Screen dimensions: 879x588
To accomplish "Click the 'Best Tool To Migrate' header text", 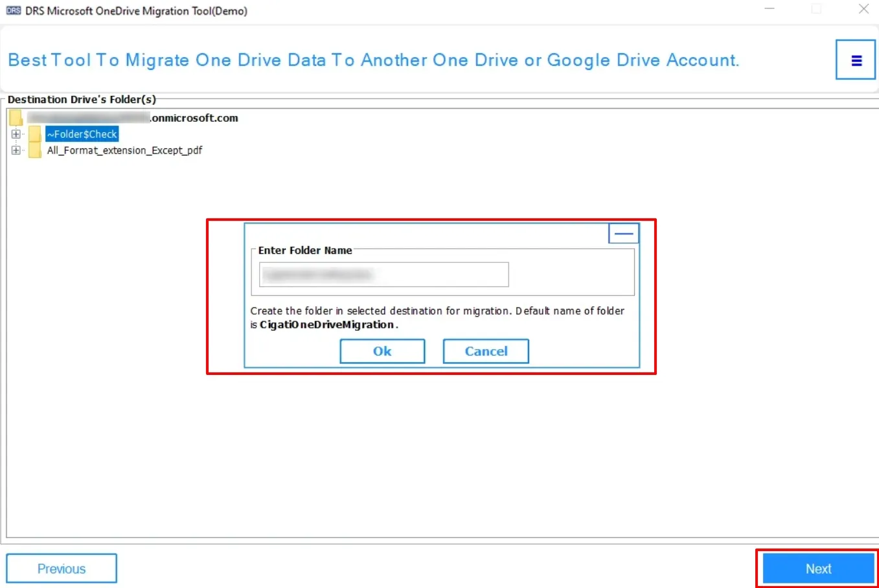I will tap(373, 60).
